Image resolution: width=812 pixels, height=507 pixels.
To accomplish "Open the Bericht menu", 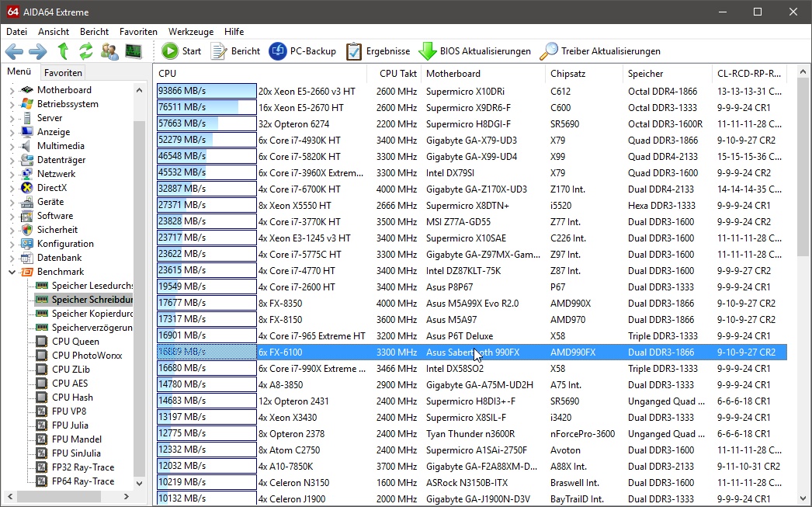I will 94,32.
